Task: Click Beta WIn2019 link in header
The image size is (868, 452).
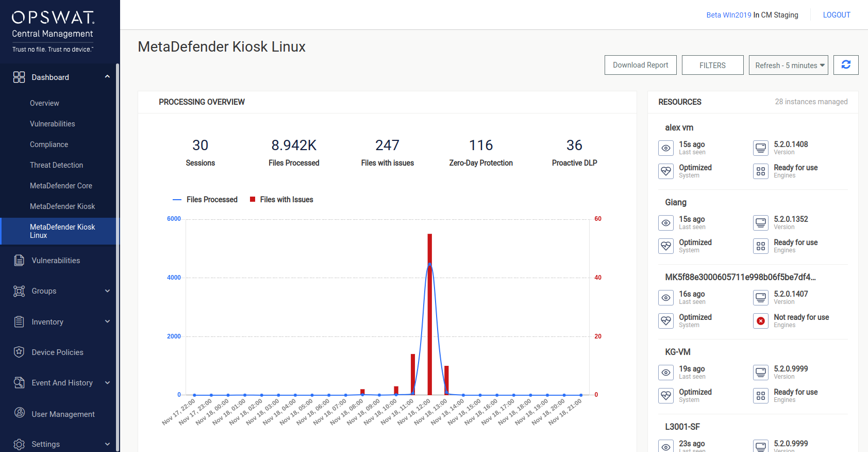Action: tap(729, 15)
